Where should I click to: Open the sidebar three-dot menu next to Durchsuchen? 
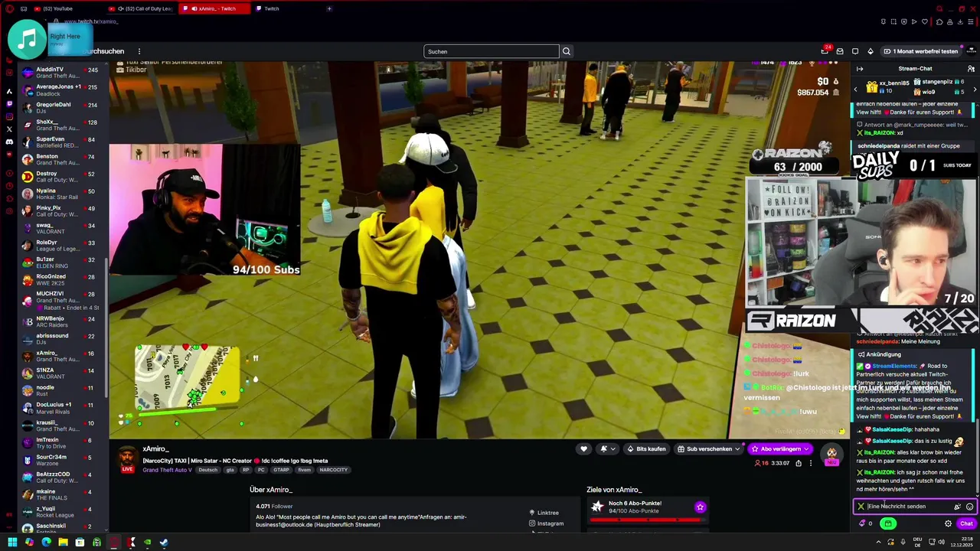139,51
